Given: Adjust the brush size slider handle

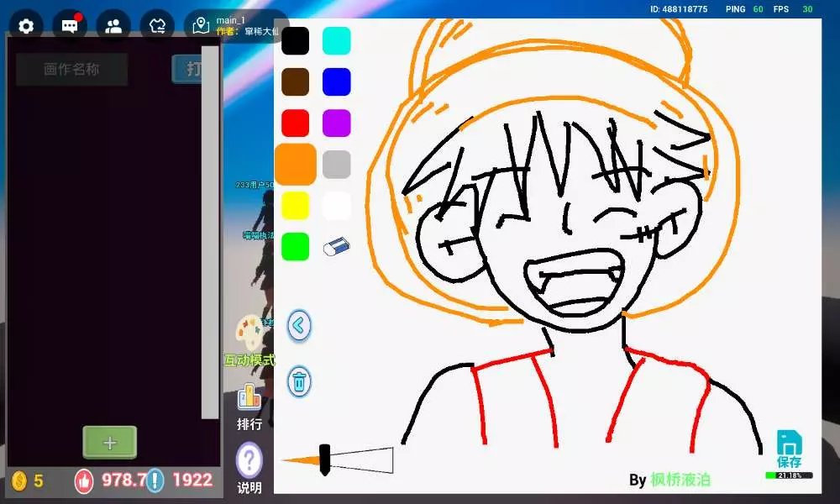Looking at the screenshot, I should click(x=324, y=459).
